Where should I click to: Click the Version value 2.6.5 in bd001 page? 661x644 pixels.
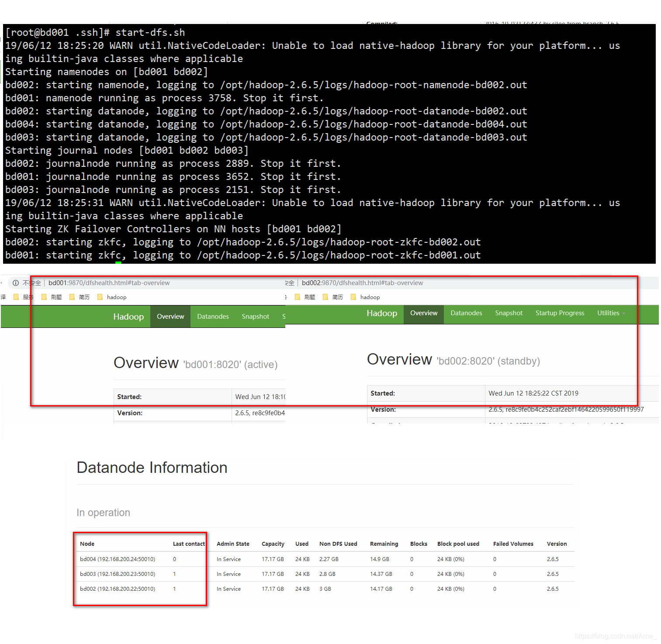(x=260, y=413)
